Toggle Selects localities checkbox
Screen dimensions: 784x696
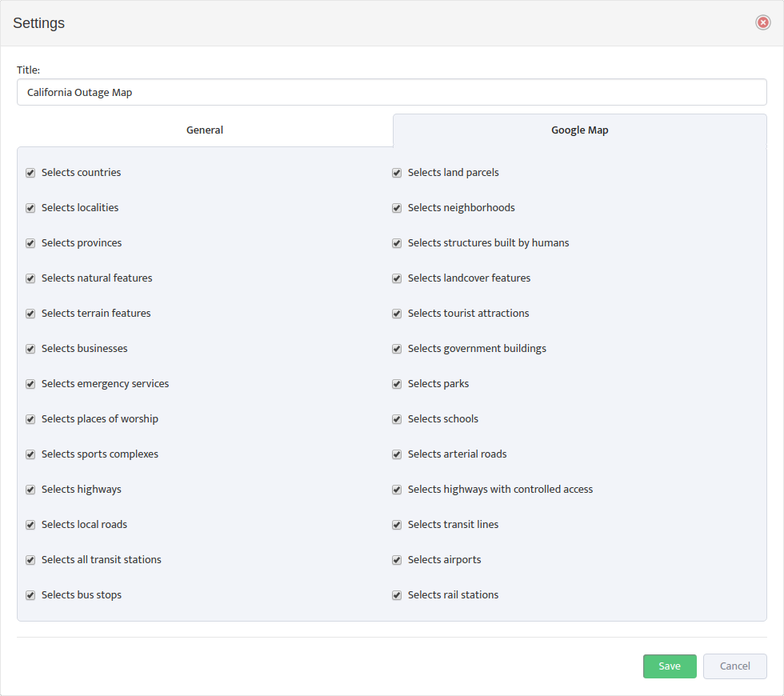(30, 208)
